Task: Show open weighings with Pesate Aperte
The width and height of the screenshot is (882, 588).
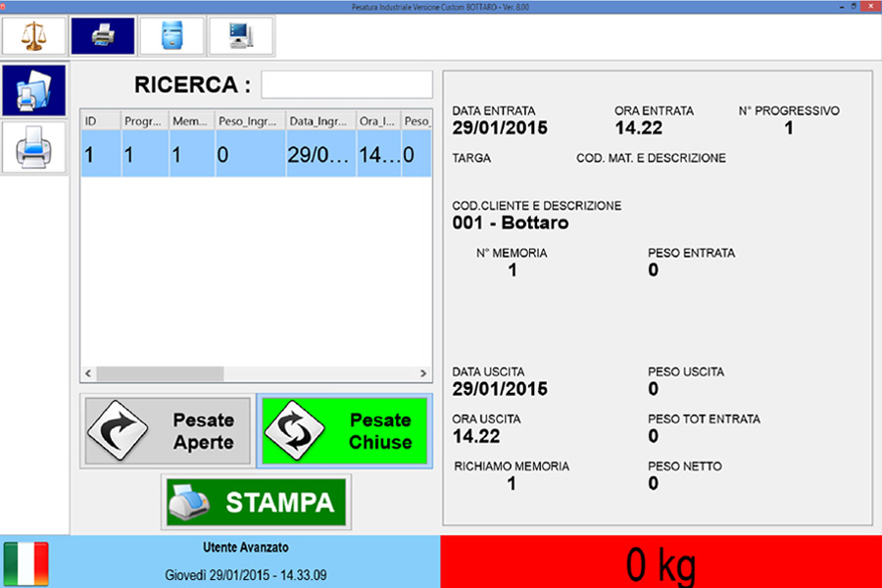Action: [x=166, y=431]
